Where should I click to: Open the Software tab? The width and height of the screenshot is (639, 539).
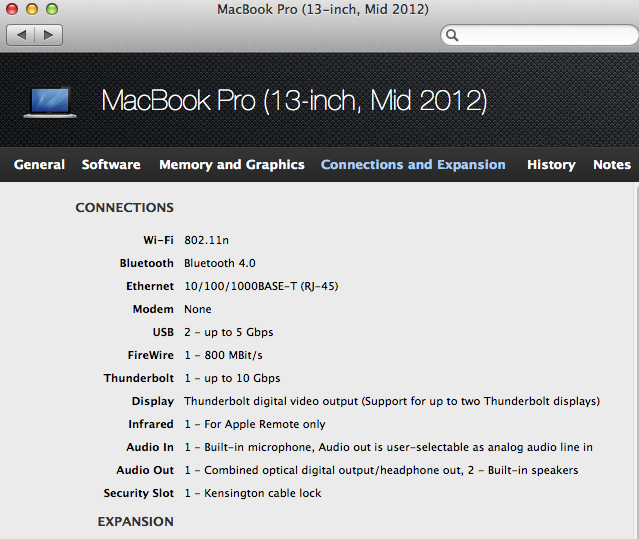111,165
